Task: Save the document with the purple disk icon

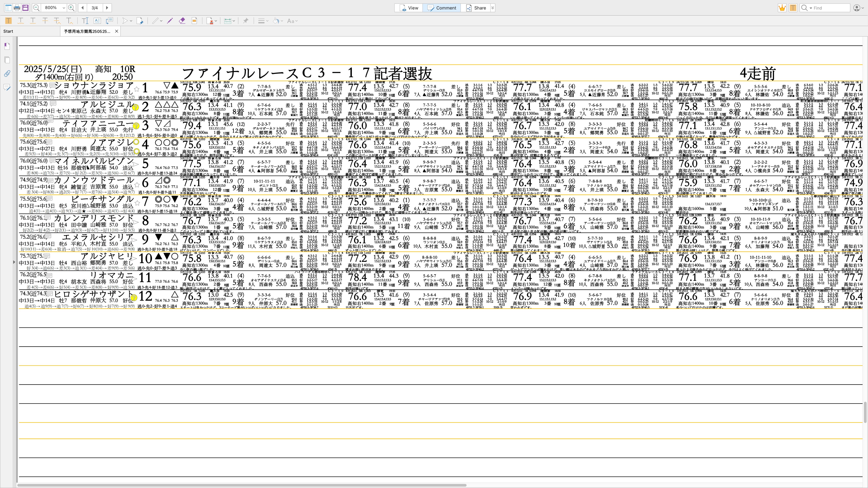Action: [x=26, y=8]
